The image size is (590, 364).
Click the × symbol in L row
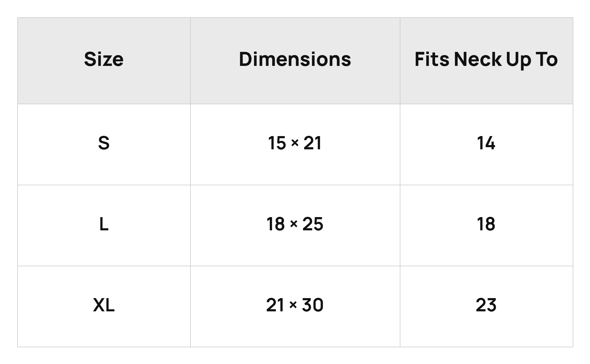point(294,224)
